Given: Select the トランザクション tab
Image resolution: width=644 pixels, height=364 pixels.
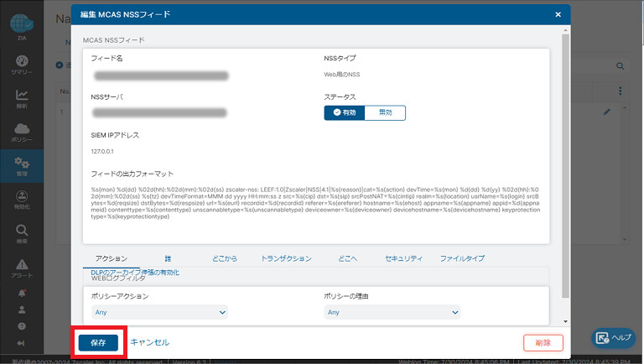Looking at the screenshot, I should [x=286, y=258].
